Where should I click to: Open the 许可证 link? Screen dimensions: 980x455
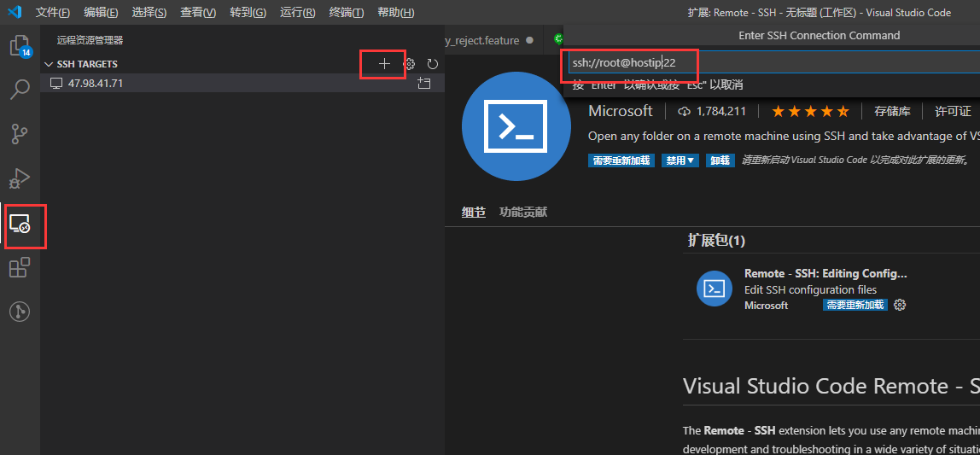(x=953, y=111)
